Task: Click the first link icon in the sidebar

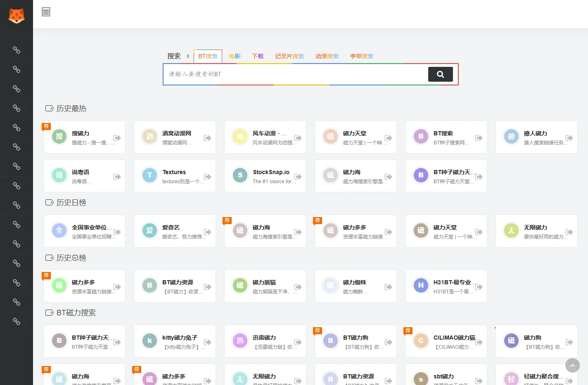Action: coord(17,50)
